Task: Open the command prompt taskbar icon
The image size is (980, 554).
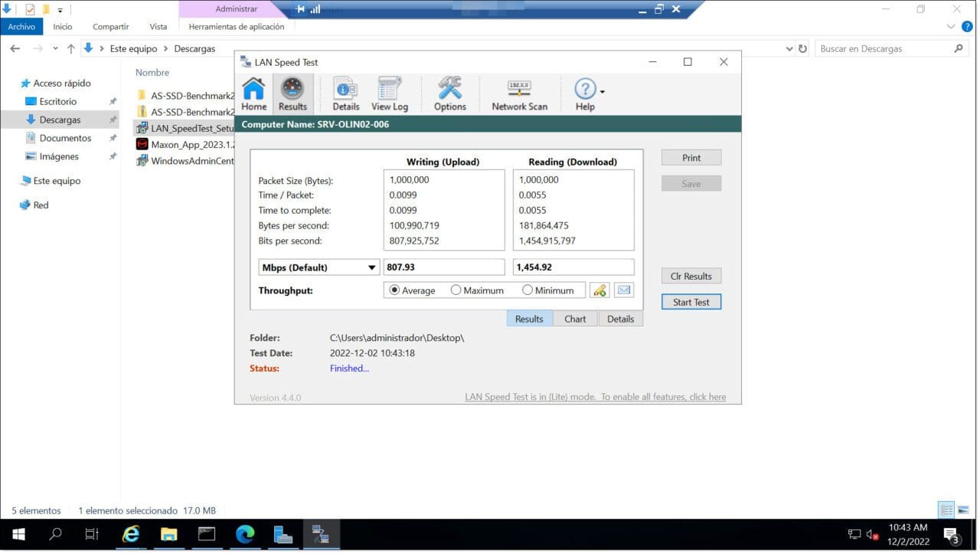Action: [x=207, y=535]
